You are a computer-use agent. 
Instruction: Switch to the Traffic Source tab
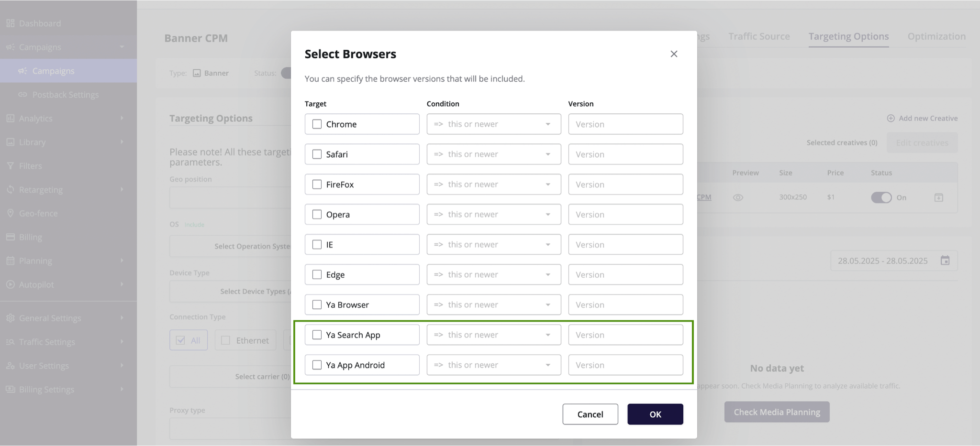(x=759, y=36)
